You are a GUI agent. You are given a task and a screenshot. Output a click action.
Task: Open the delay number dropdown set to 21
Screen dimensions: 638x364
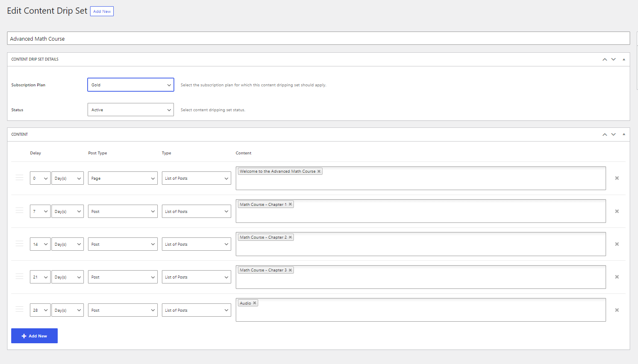pyautogui.click(x=40, y=277)
